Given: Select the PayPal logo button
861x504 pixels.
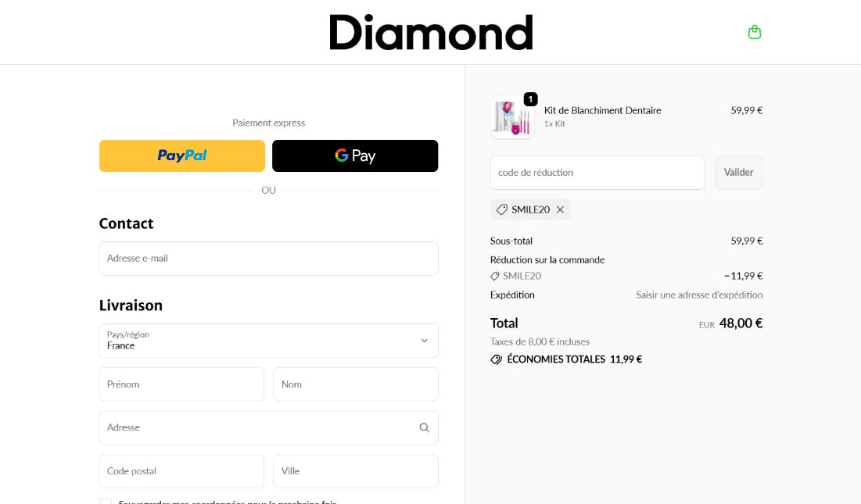Looking at the screenshot, I should point(181,155).
